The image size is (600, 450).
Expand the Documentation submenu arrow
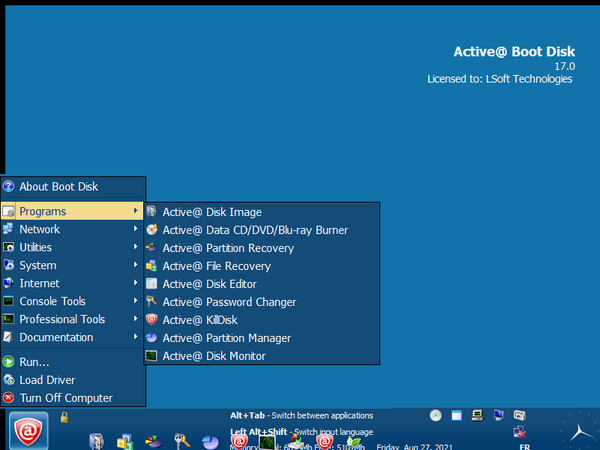[x=135, y=337]
